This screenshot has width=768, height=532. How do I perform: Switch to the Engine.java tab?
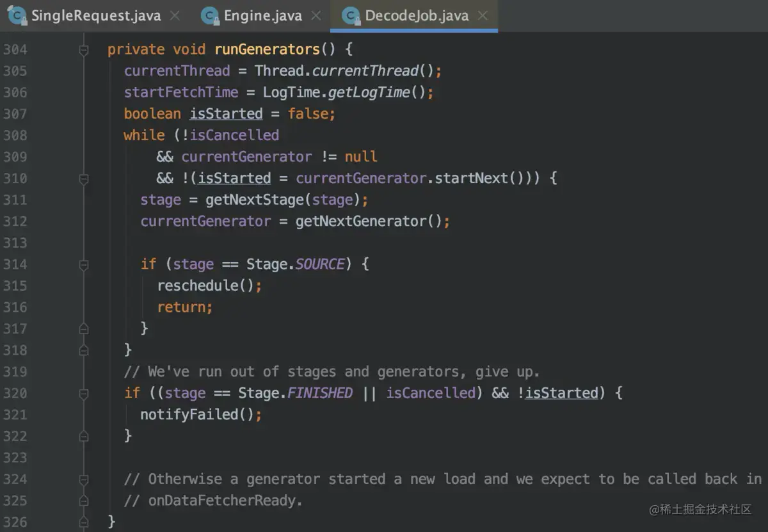262,15
